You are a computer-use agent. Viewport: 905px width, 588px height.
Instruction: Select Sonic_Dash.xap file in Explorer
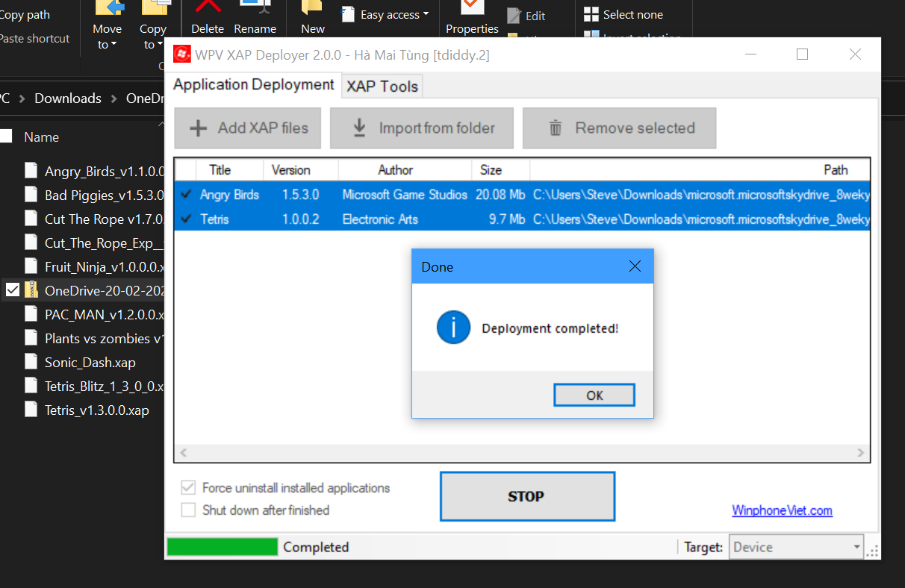pyautogui.click(x=81, y=362)
